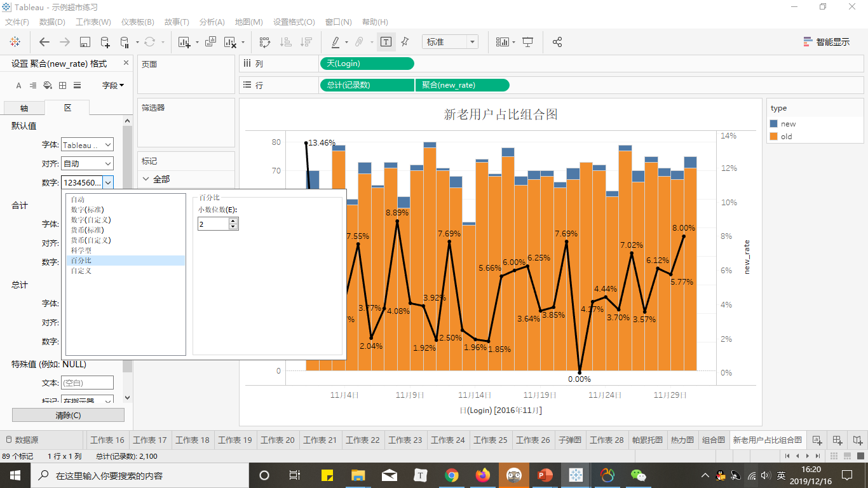
Task: Duplicate the sheet icon in toolbar
Action: 211,42
